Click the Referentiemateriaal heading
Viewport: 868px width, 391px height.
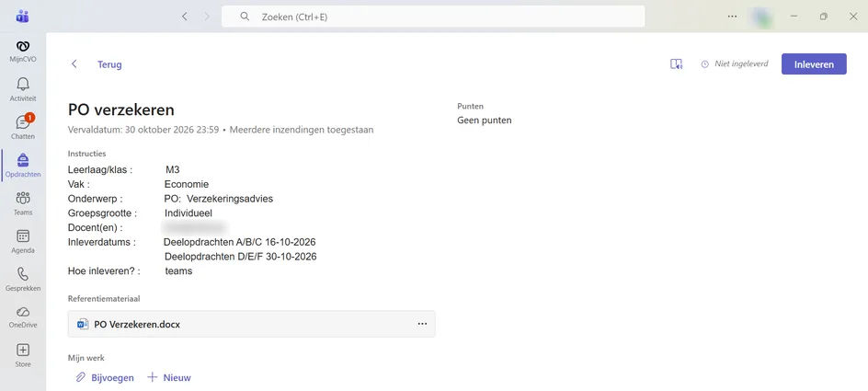(104, 298)
